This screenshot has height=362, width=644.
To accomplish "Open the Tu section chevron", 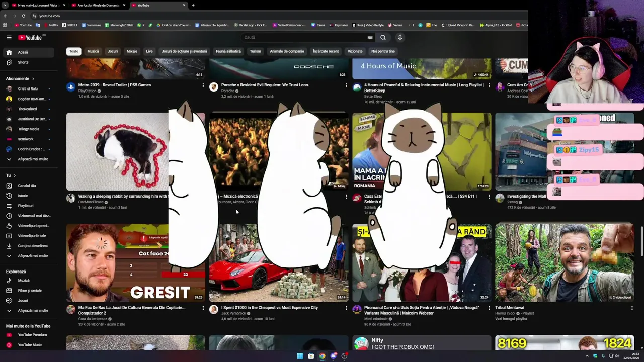I will (x=14, y=175).
